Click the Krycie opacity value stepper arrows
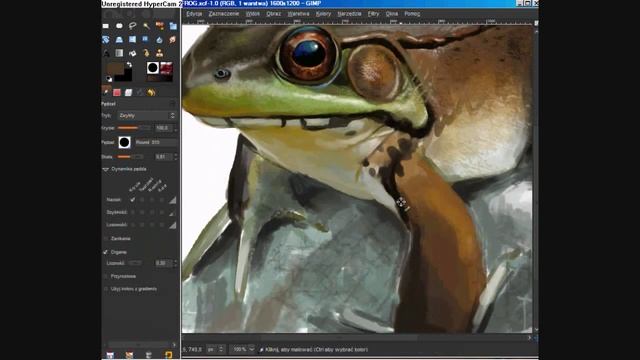 coord(176,128)
